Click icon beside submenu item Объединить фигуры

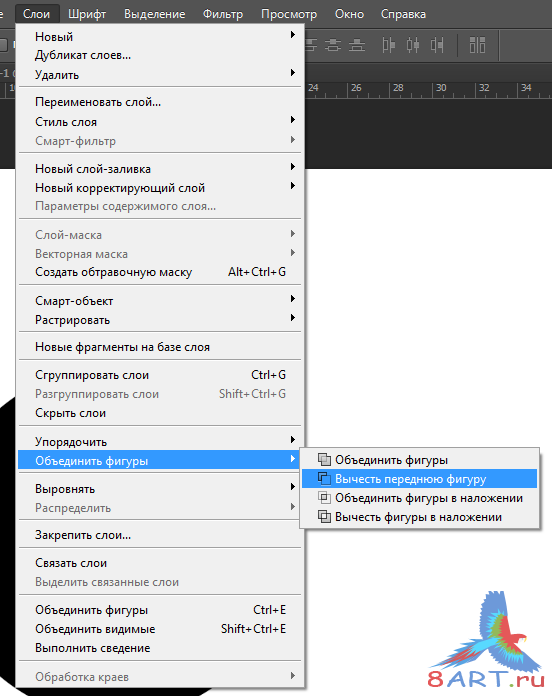[324, 459]
